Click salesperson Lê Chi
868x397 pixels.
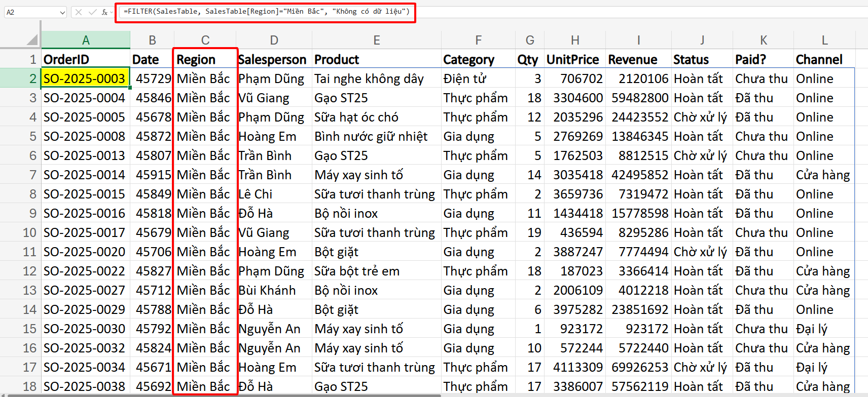coord(274,194)
